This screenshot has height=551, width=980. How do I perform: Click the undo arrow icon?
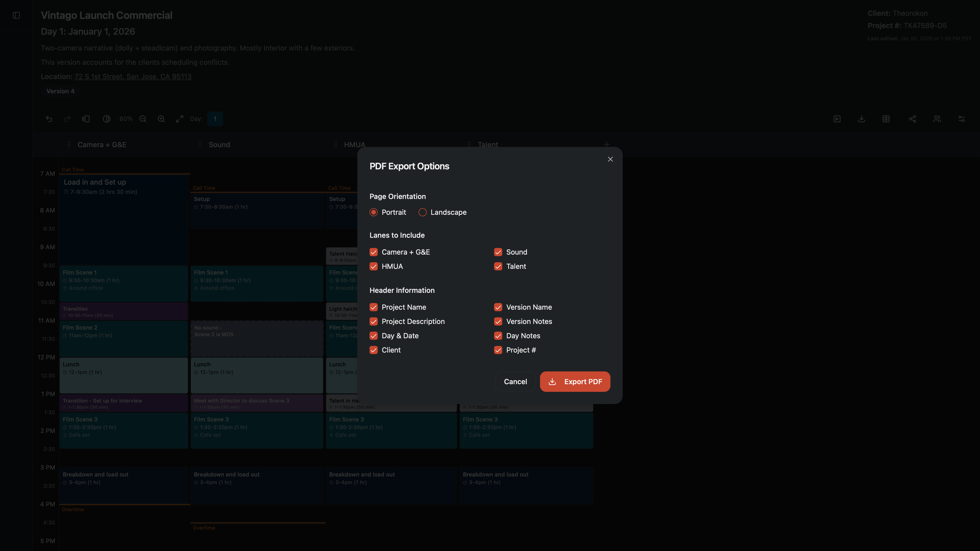coord(49,119)
